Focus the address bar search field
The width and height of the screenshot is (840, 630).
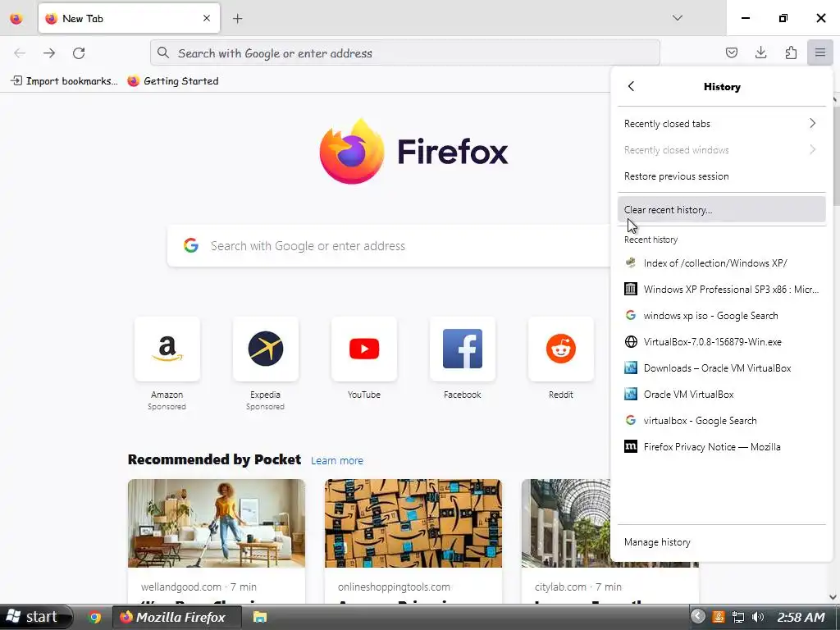(x=405, y=53)
